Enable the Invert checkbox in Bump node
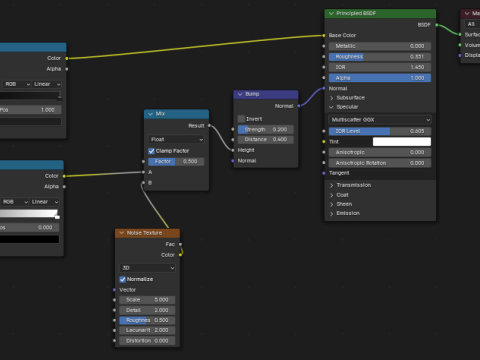Screen dimensions: 480x360 coord(241,119)
